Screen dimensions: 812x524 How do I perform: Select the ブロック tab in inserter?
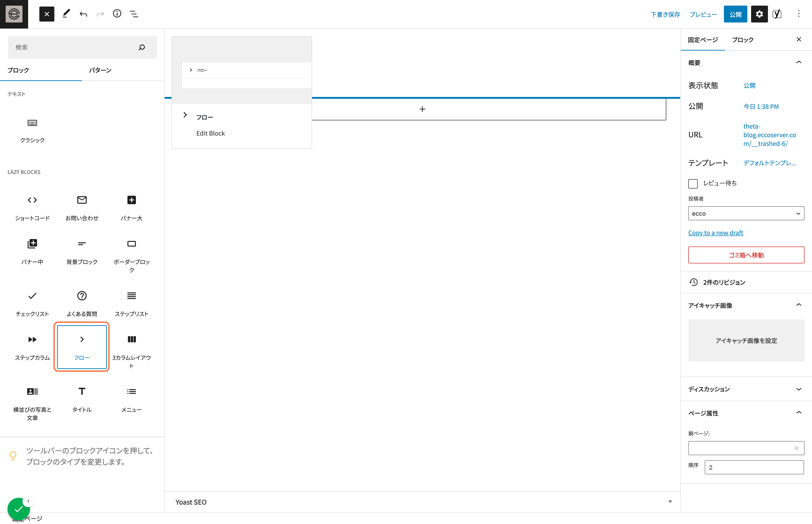tap(18, 70)
